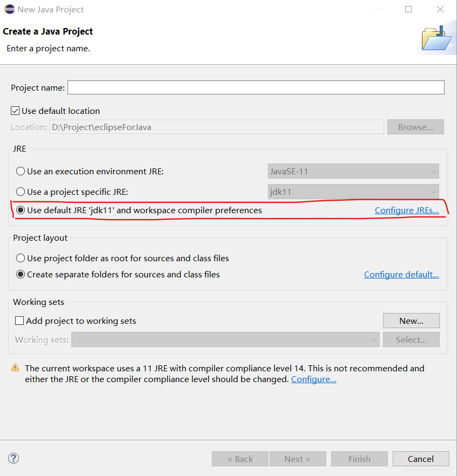Select 'Use a project specific JRE' option
The height and width of the screenshot is (476, 457).
[20, 191]
